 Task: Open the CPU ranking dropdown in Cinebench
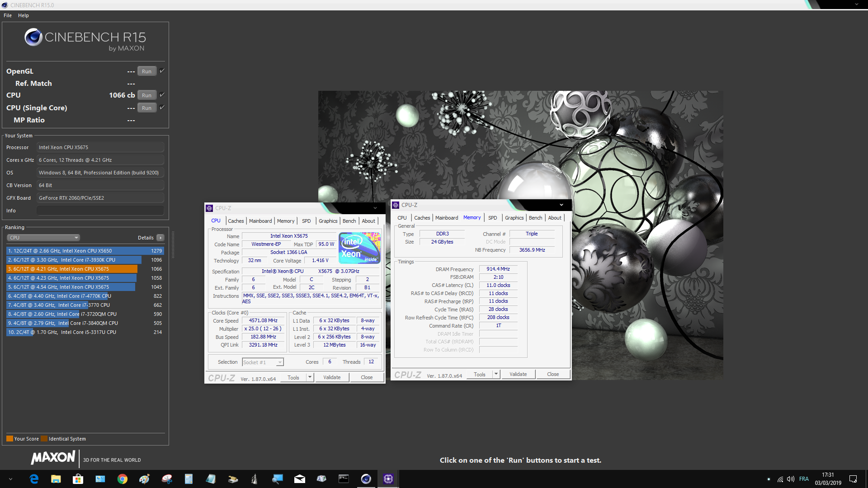point(43,237)
